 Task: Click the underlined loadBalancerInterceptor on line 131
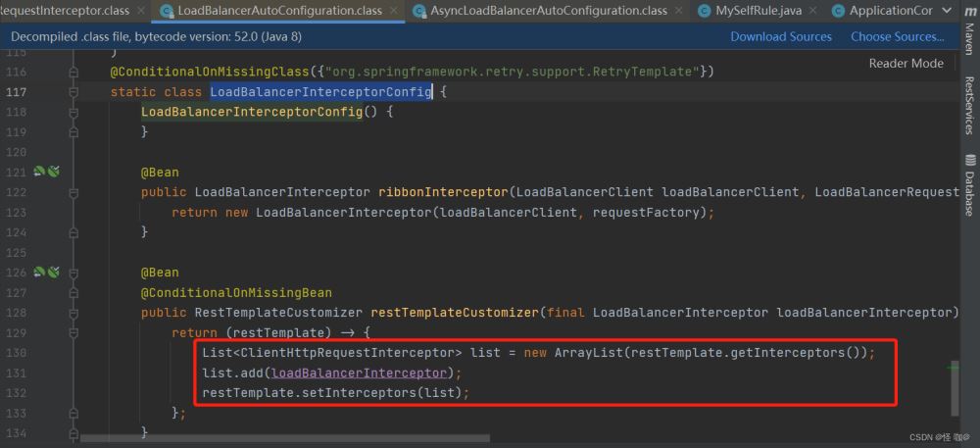tap(361, 373)
